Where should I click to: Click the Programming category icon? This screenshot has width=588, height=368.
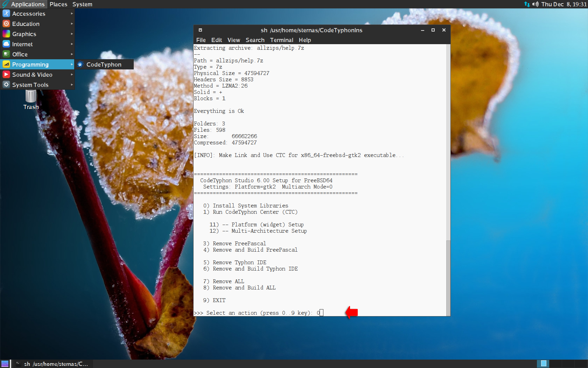6,64
